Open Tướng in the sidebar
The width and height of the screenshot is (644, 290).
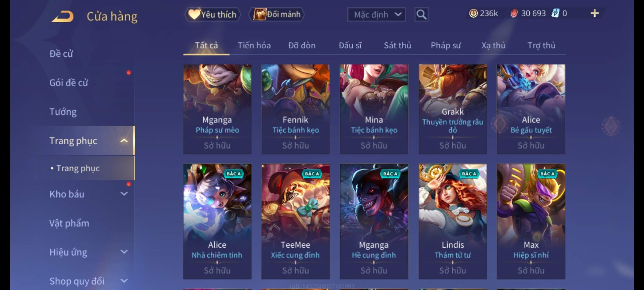point(63,111)
